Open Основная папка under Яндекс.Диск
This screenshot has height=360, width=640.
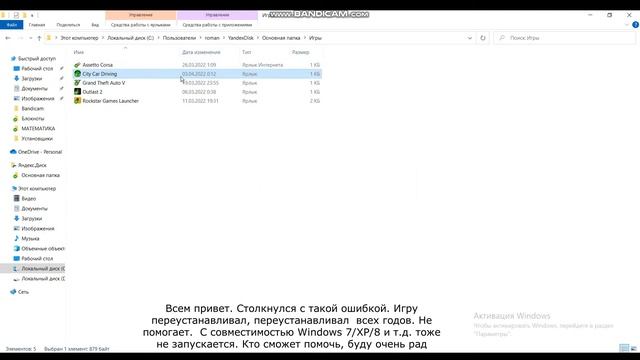point(40,175)
